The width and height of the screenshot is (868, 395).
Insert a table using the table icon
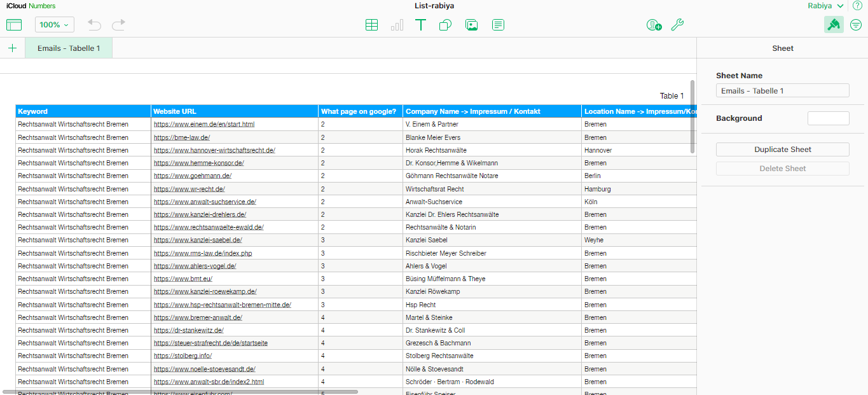pos(371,25)
